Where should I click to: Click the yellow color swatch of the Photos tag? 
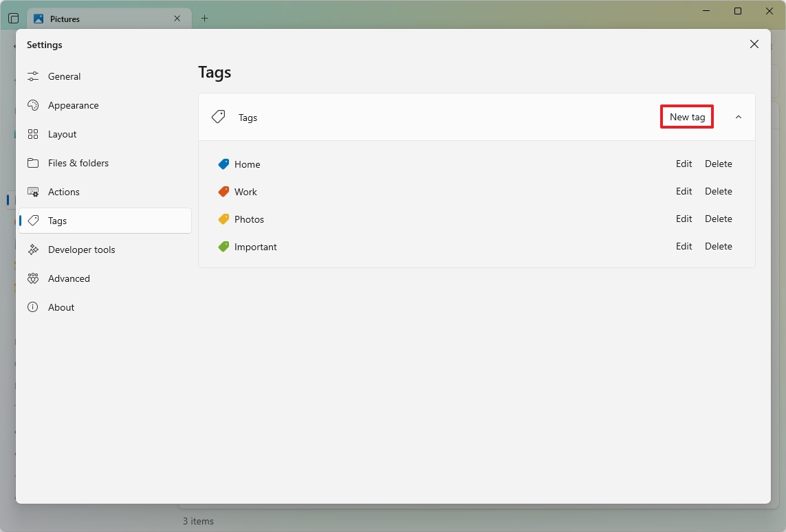[223, 219]
